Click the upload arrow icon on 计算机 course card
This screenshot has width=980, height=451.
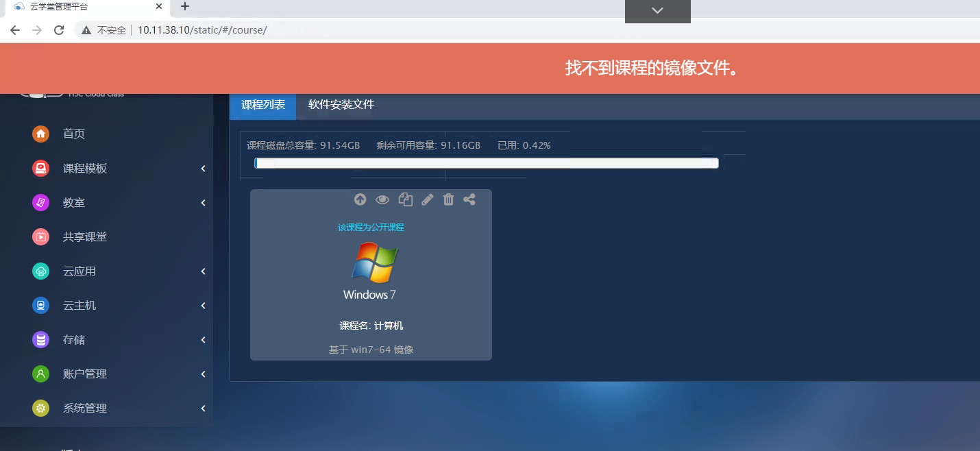[360, 199]
